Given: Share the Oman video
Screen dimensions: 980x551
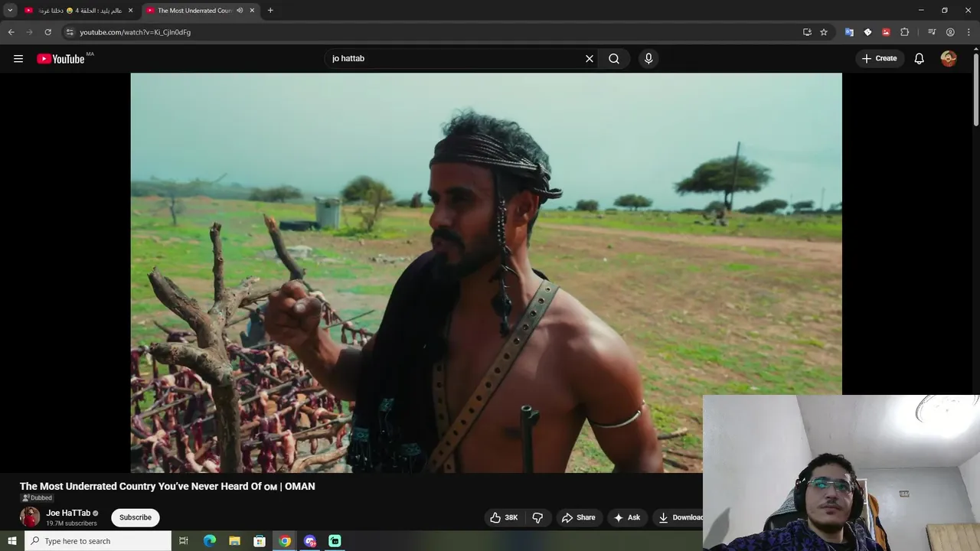Looking at the screenshot, I should coord(579,517).
